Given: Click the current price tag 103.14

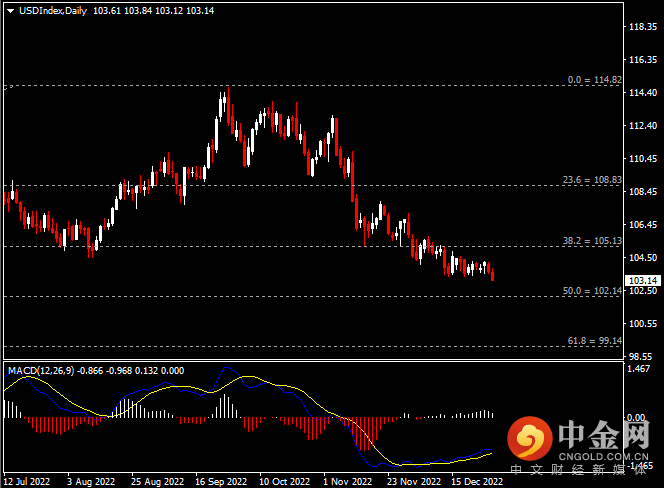Looking at the screenshot, I should pyautogui.click(x=641, y=281).
